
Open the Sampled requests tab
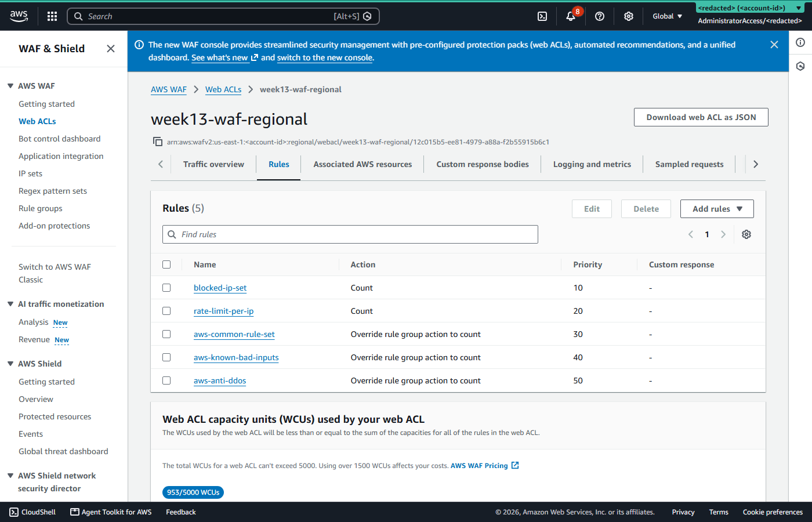[689, 164]
